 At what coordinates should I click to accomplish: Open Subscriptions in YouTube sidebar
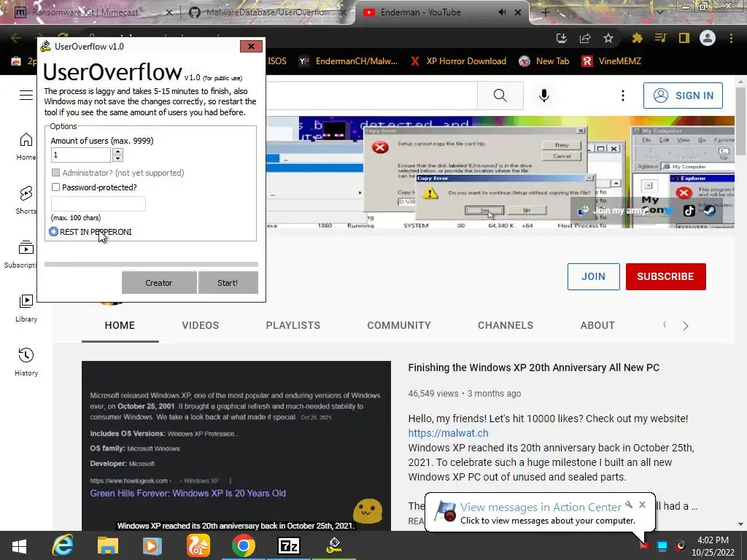tap(20, 254)
